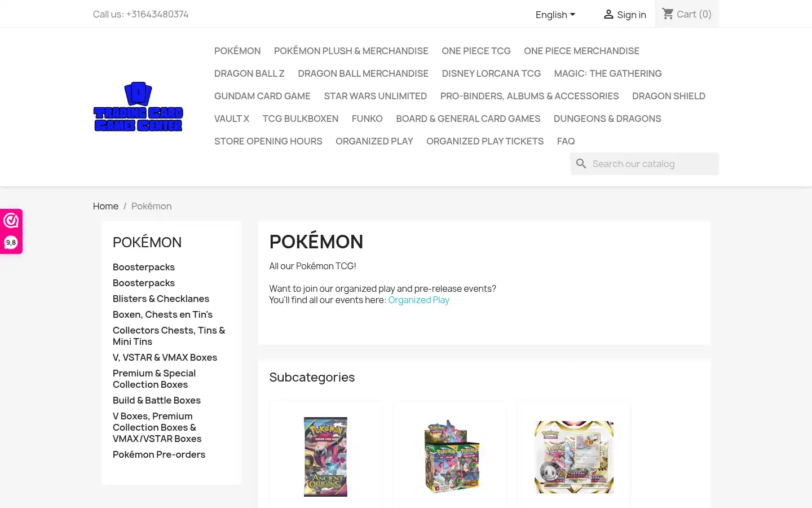Click the Call us phone number text

pyautogui.click(x=141, y=14)
